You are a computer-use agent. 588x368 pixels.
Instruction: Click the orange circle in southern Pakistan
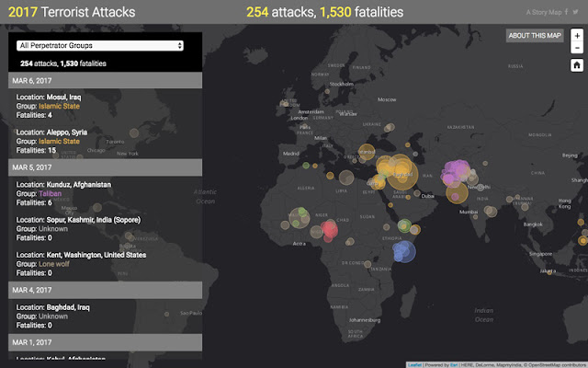tap(457, 192)
